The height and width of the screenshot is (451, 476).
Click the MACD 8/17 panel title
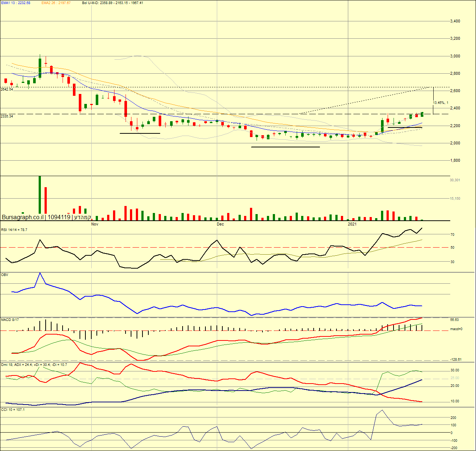(10, 320)
